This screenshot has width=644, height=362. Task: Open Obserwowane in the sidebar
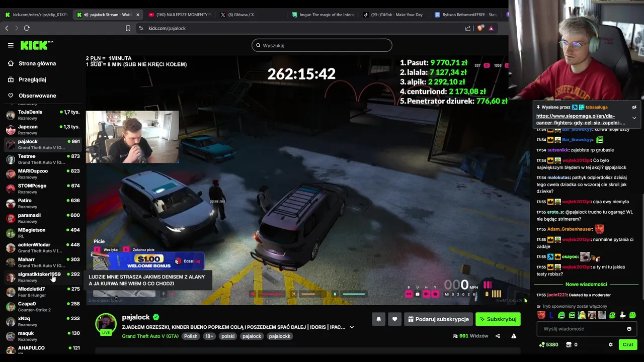click(x=37, y=96)
